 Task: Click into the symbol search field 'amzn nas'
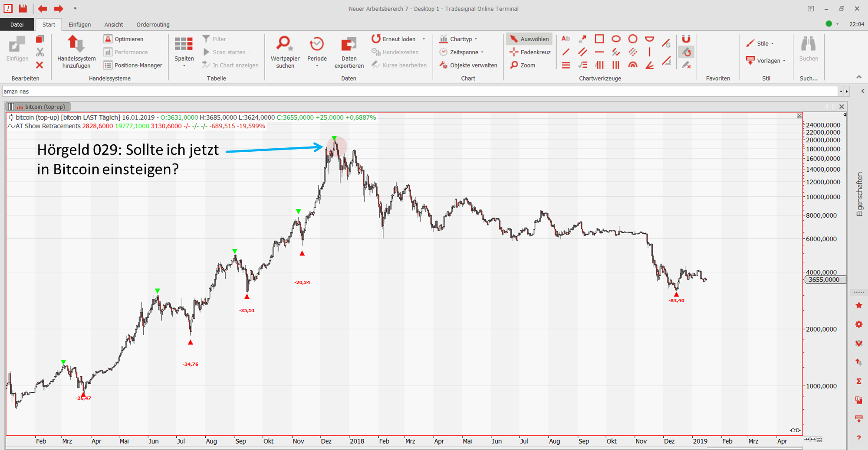pos(417,91)
